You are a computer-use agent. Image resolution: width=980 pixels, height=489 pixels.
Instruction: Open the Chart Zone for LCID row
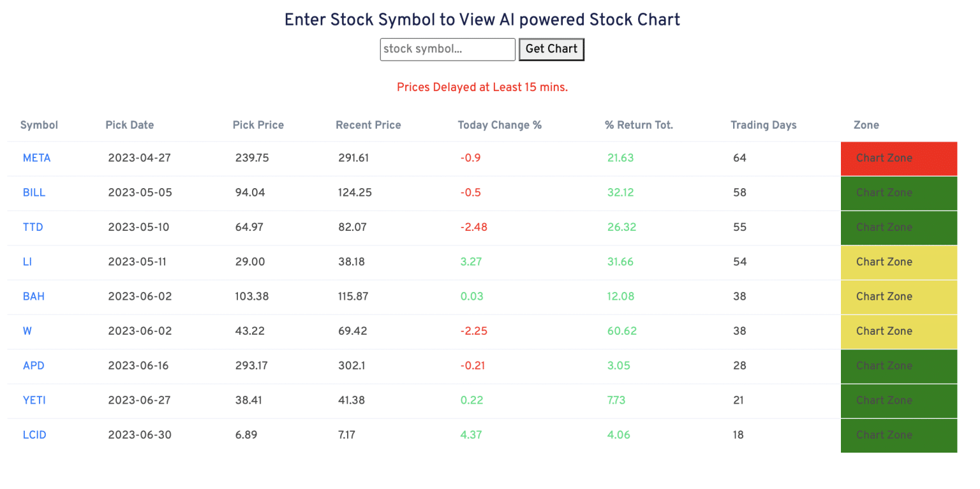tap(899, 435)
